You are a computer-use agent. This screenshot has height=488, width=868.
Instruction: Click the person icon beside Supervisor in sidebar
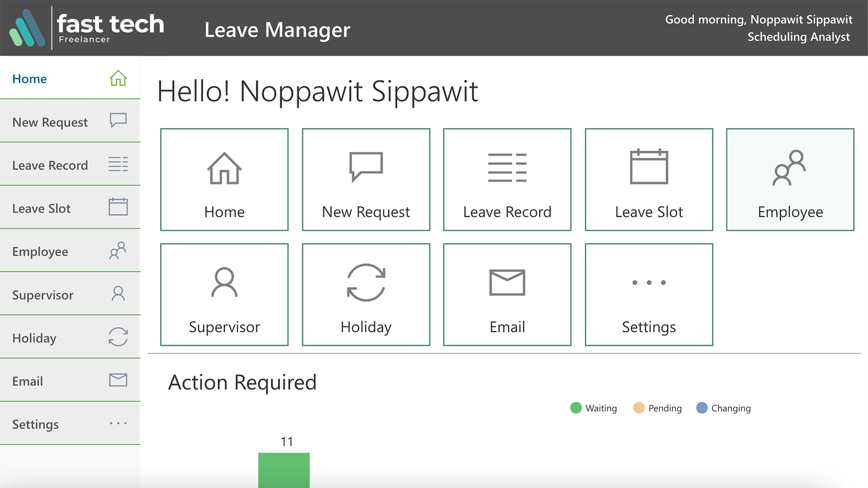coord(118,294)
